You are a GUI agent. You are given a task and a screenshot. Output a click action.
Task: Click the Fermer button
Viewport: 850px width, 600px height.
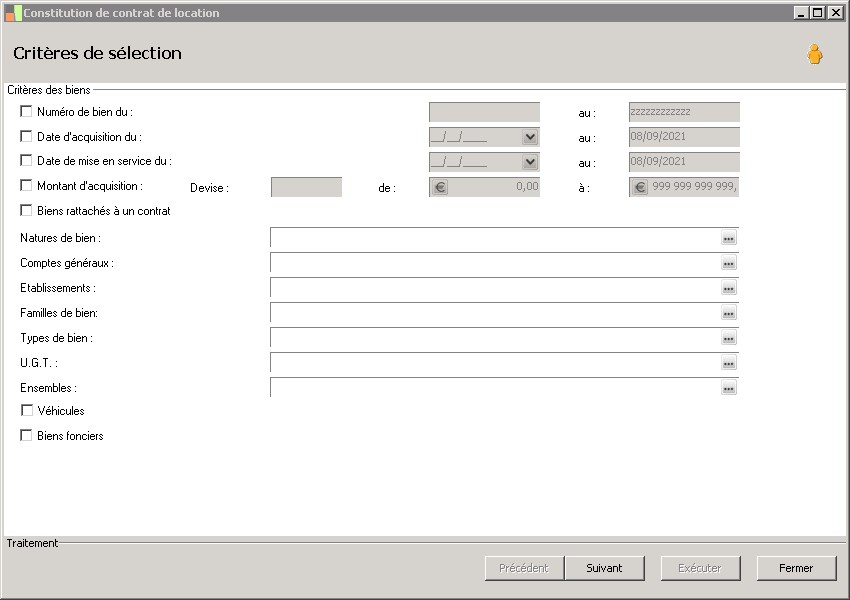[x=796, y=568]
